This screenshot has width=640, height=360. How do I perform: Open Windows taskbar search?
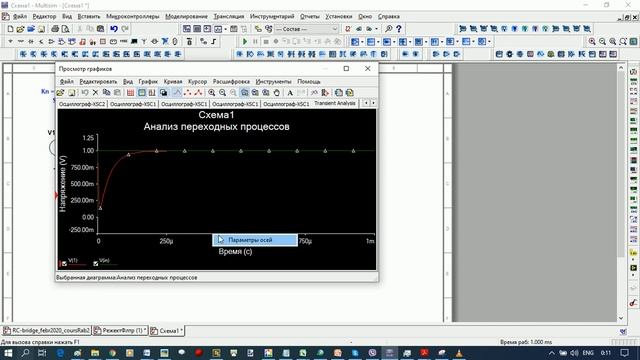pos(25,353)
